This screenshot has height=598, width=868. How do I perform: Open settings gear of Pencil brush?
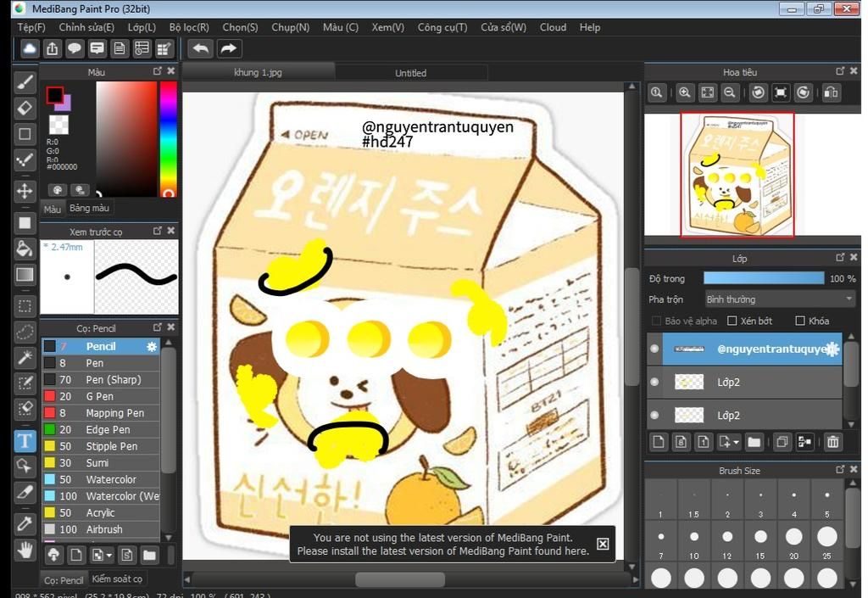(x=152, y=347)
